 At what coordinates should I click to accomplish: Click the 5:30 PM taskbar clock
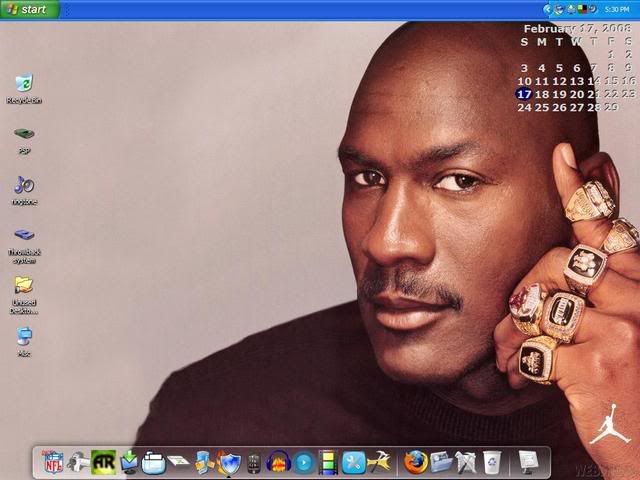(617, 9)
